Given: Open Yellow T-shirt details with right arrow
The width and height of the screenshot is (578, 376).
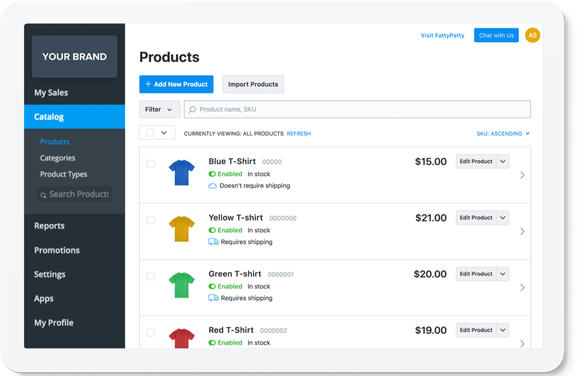Looking at the screenshot, I should 522,231.
